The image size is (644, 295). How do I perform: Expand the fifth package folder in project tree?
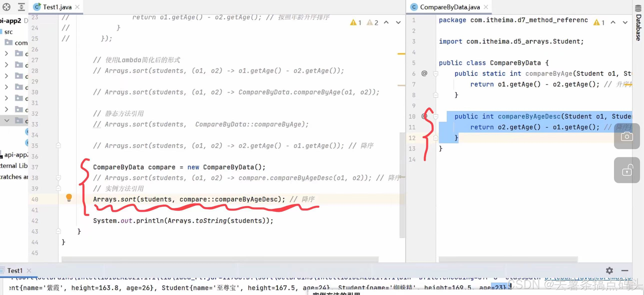point(6,98)
